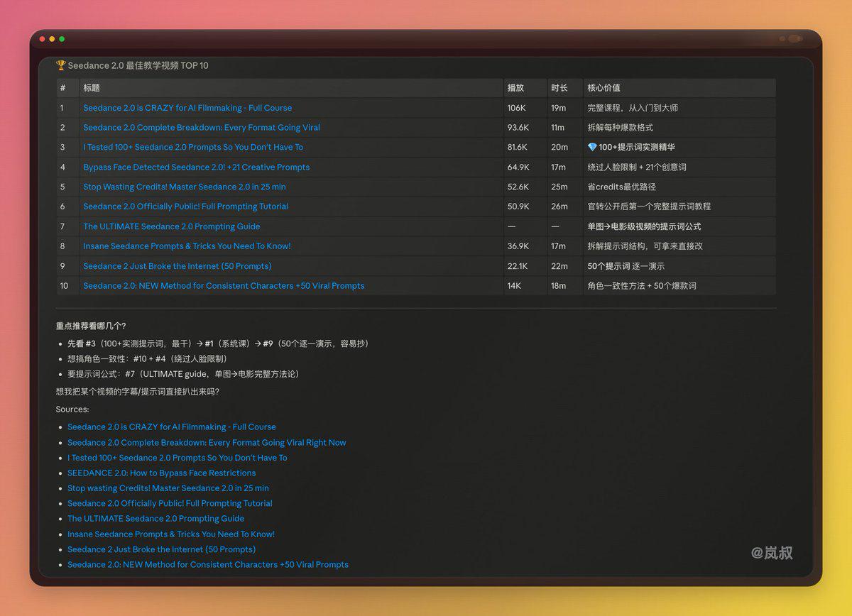Open 'The ULTIMATE Seedance 2.0 Prompting Guide' table link
The width and height of the screenshot is (852, 616).
pyautogui.click(x=172, y=226)
